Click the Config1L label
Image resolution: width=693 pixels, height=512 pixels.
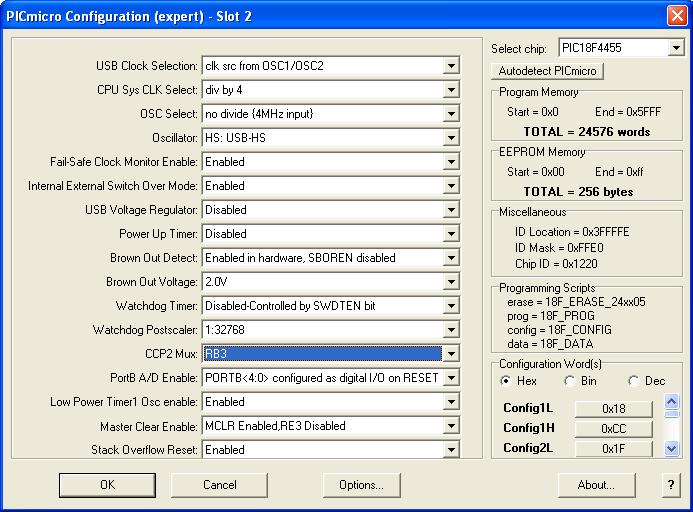click(528, 408)
